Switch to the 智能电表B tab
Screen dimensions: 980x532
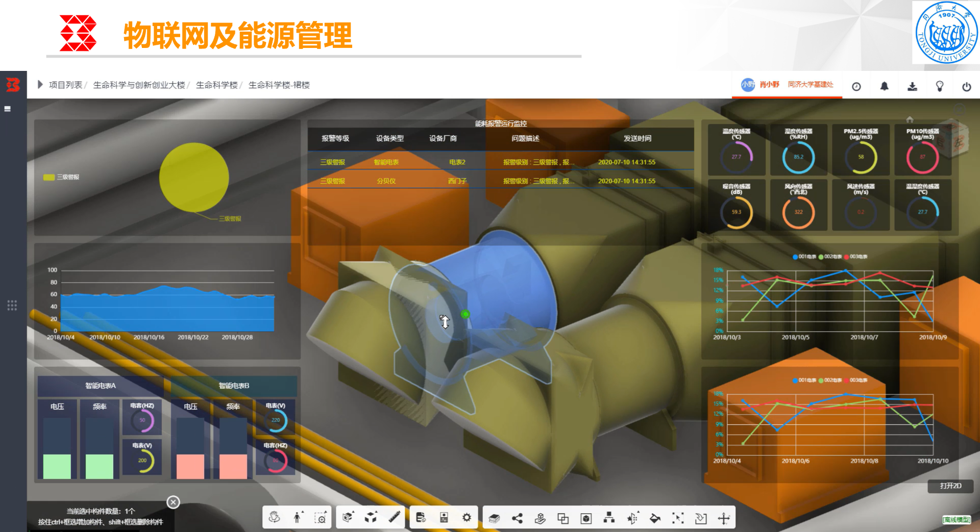click(x=234, y=386)
